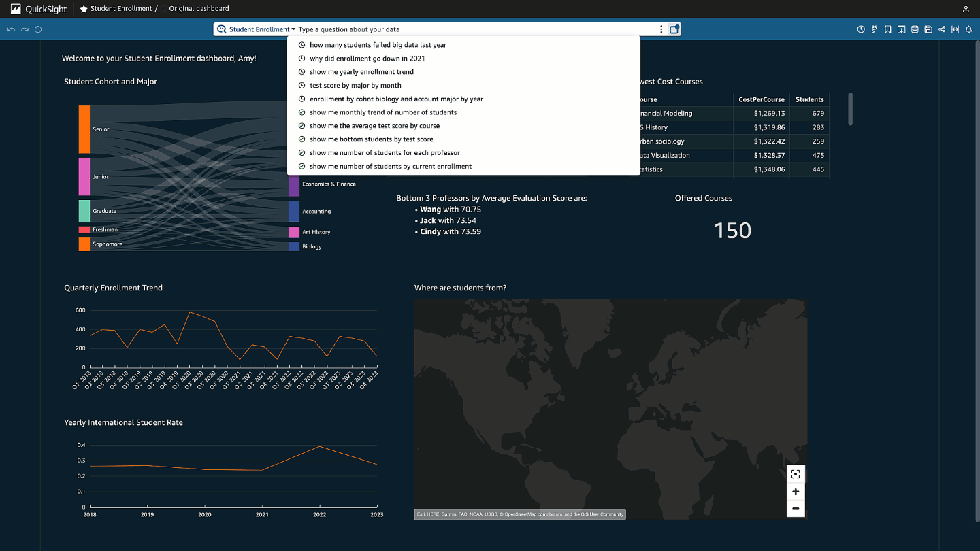Open the recent history clock icon in toolbar
980x551 pixels.
tap(861, 29)
